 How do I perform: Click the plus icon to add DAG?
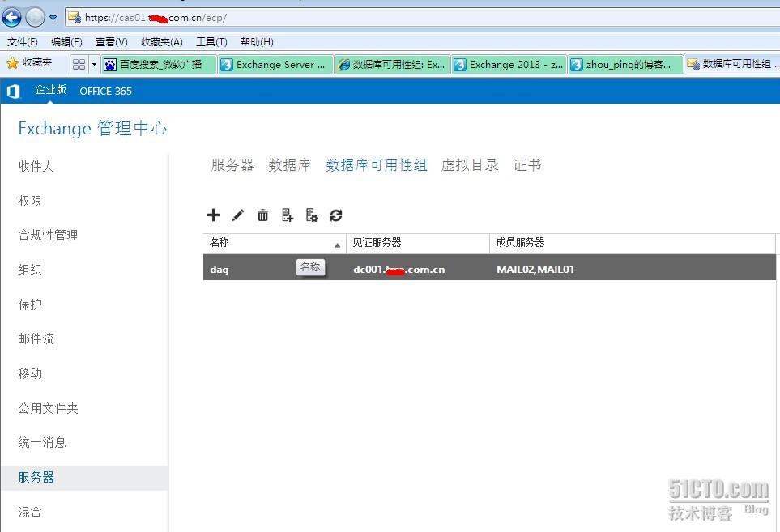tap(213, 215)
